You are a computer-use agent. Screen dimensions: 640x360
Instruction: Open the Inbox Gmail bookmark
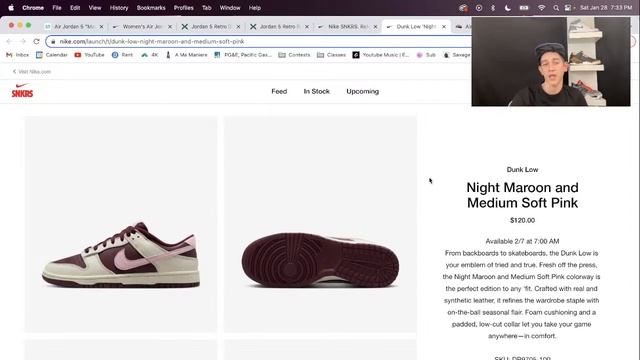18,55
